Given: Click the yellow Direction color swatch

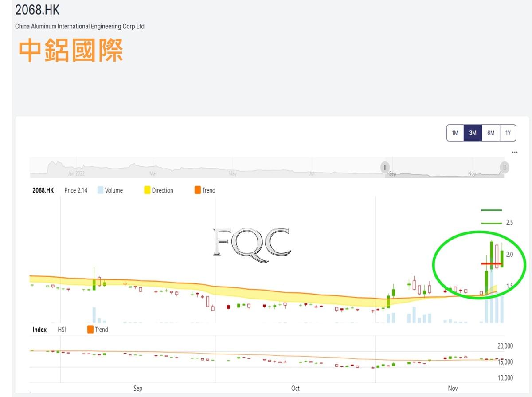Looking at the screenshot, I should [x=147, y=190].
